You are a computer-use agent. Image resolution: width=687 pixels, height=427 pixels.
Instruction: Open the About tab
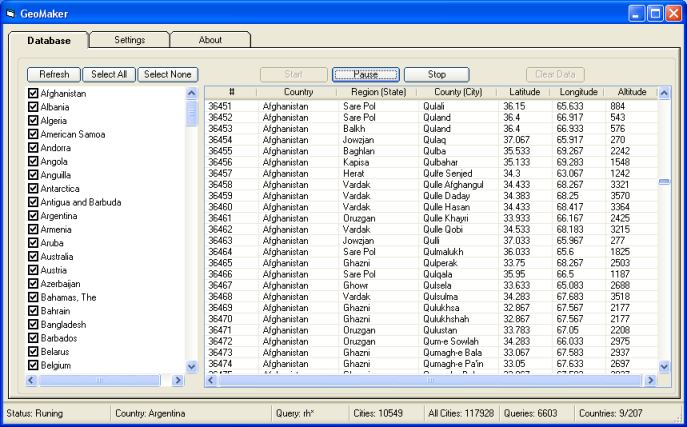coord(210,40)
